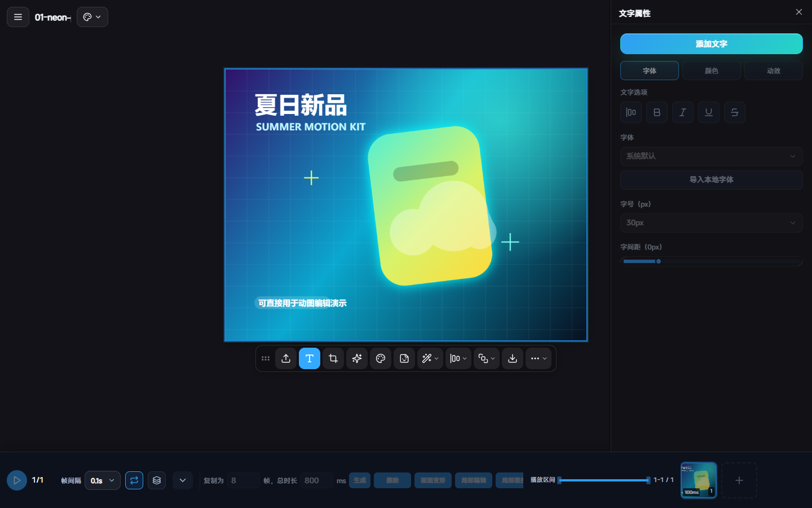Click 导入本地字体 button
This screenshot has height=508, width=812.
coord(711,179)
